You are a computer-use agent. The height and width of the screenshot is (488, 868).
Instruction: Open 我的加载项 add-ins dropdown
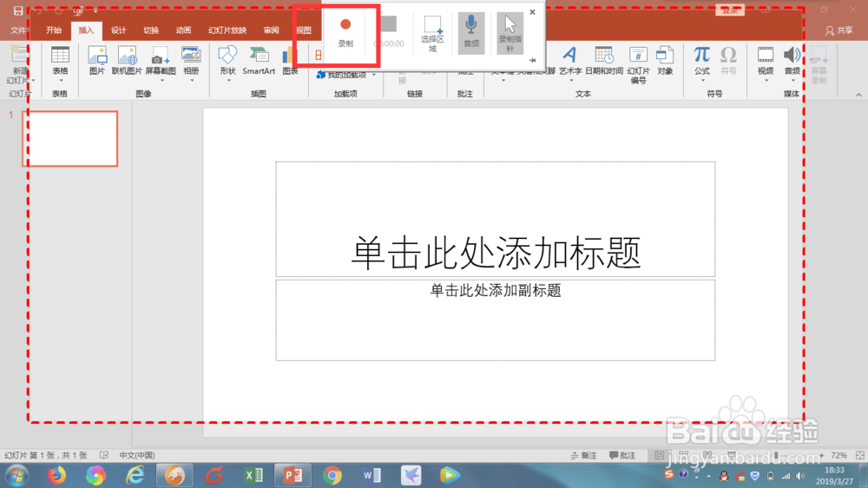pos(346,75)
